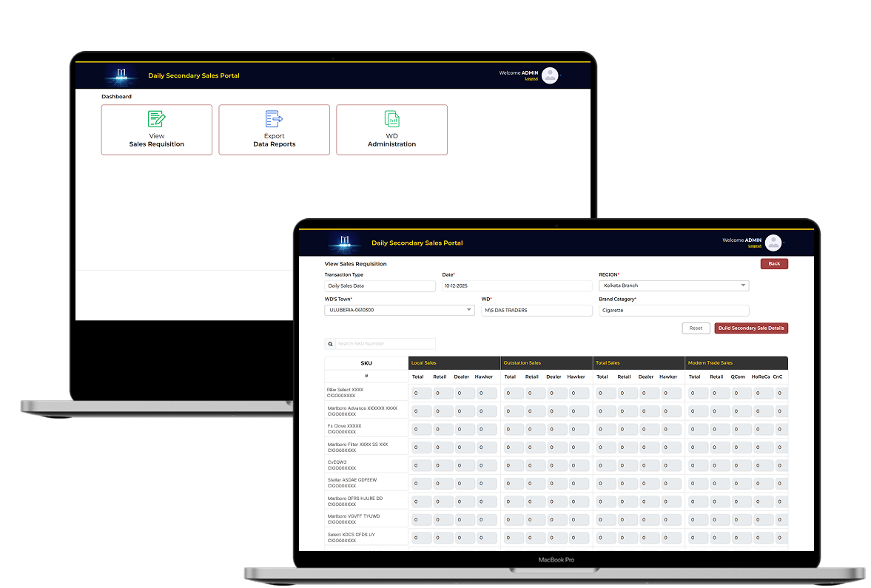Open WD Administration icon on dashboard
This screenshot has width=871, height=588.
click(391, 119)
